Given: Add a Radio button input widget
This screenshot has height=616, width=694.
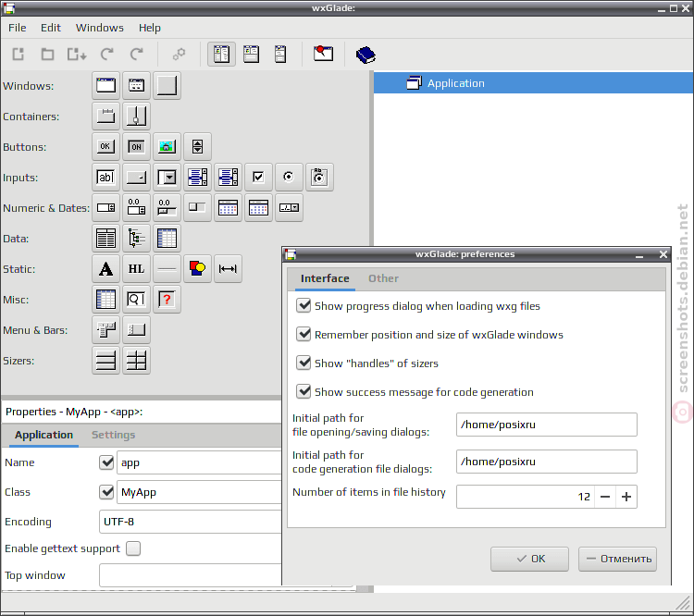Looking at the screenshot, I should [x=289, y=177].
